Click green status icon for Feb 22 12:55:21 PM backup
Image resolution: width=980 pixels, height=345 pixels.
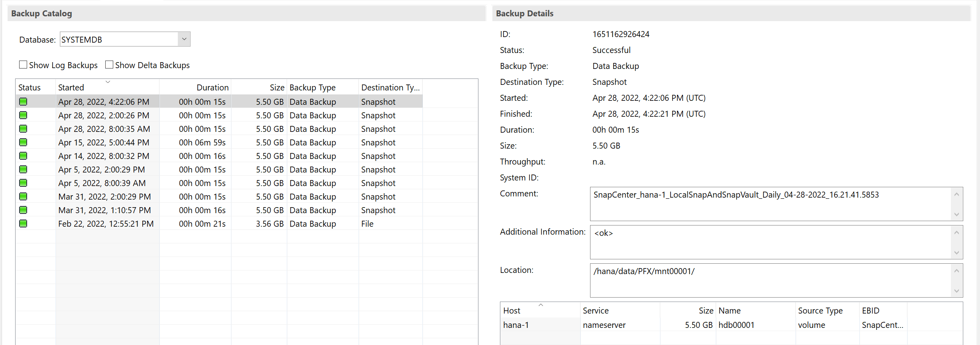23,223
